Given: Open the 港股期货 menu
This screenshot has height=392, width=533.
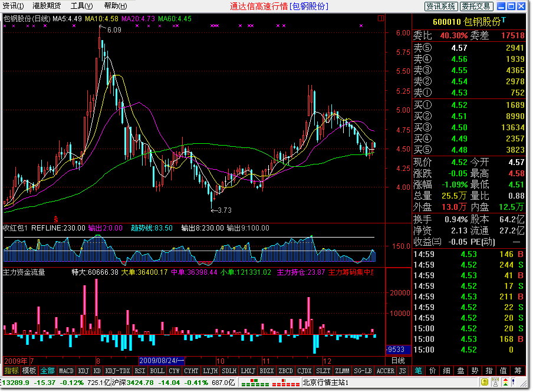Looking at the screenshot, I should coord(47,6).
